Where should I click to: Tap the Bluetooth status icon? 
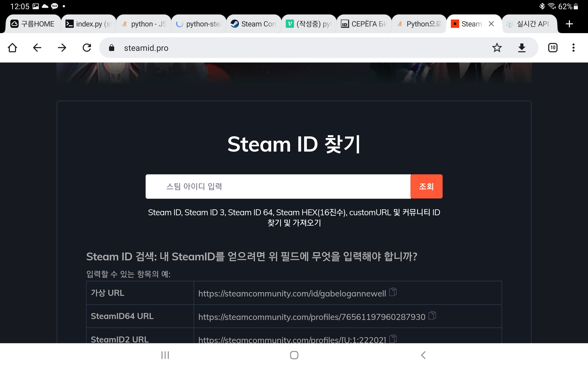click(x=542, y=6)
